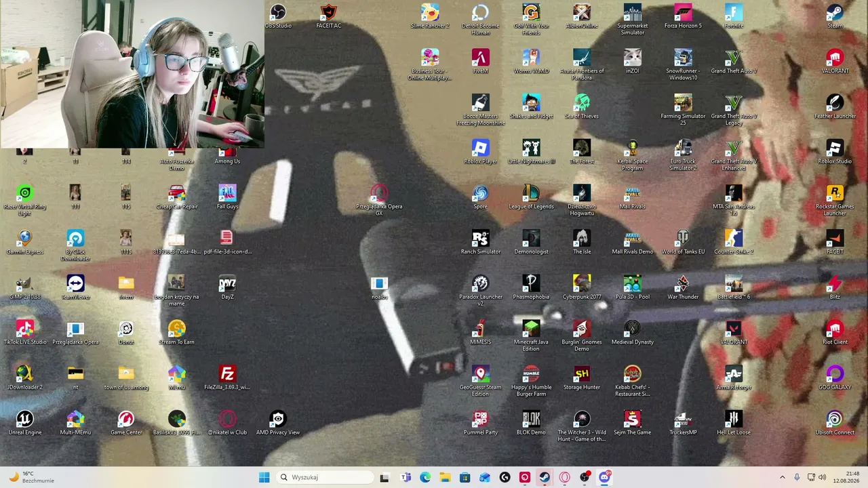The height and width of the screenshot is (488, 868).
Task: Select the FileZilla installer icon
Action: pos(227,378)
